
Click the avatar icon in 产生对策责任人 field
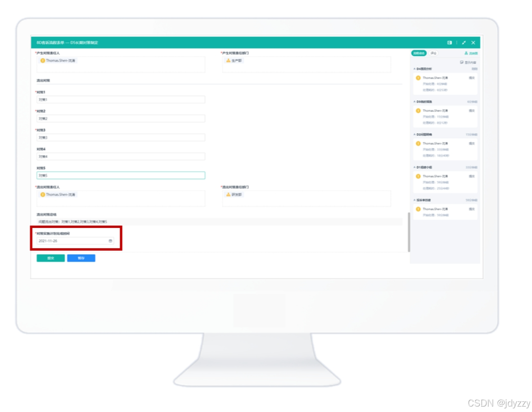point(43,61)
